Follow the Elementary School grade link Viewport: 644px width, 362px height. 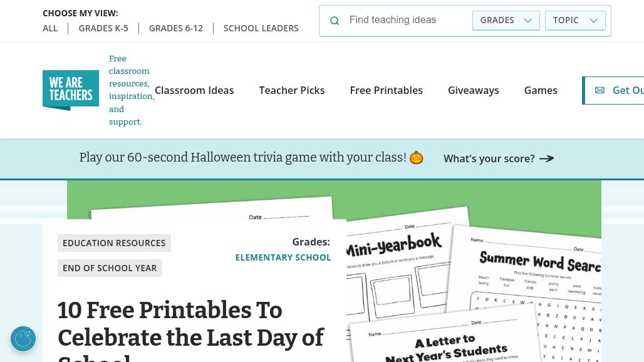pos(283,257)
